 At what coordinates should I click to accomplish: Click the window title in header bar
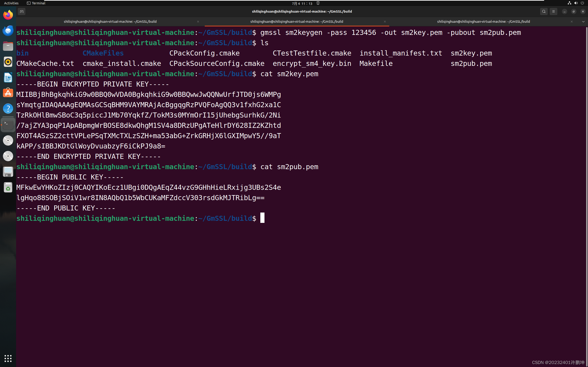pyautogui.click(x=302, y=11)
